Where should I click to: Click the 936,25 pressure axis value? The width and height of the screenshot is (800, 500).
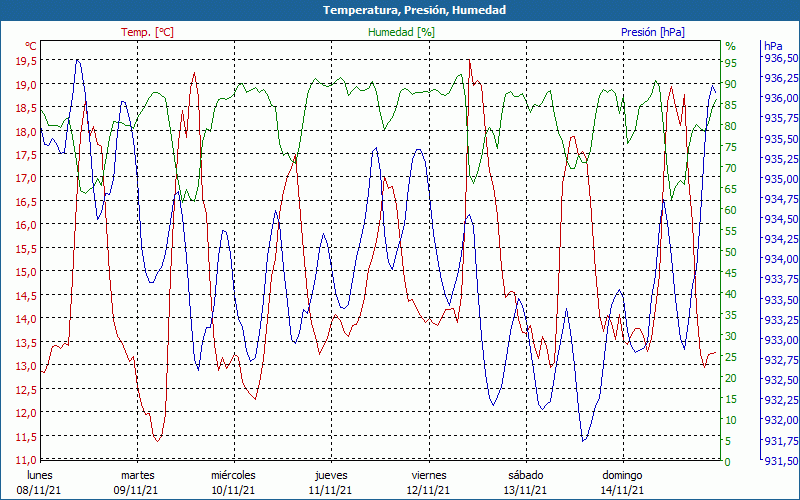click(780, 78)
